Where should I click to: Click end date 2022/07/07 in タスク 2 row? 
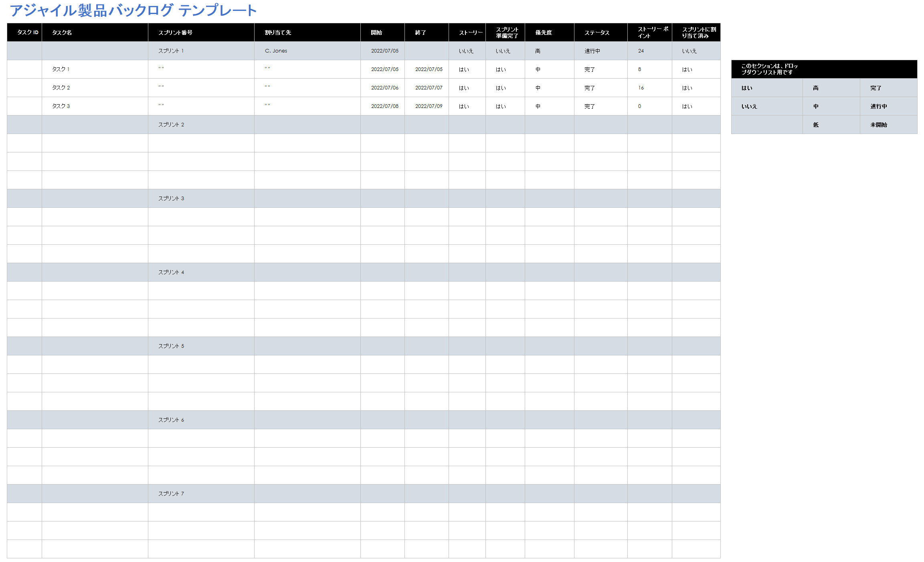click(x=427, y=88)
